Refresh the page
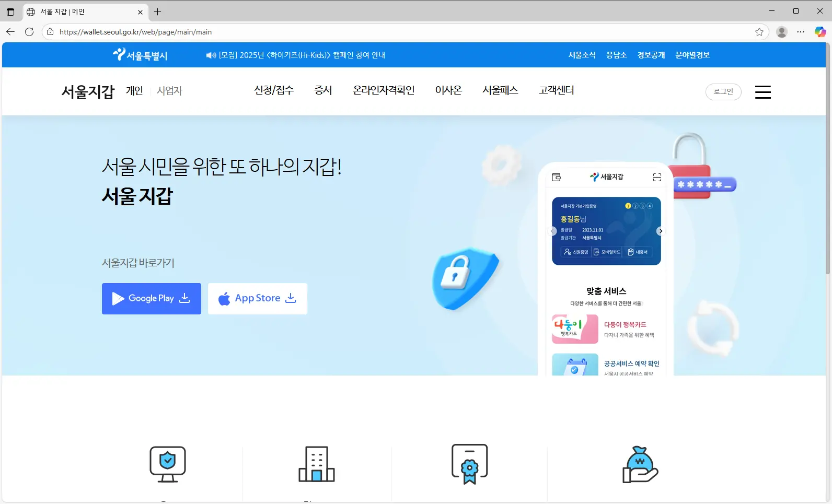 (29, 32)
